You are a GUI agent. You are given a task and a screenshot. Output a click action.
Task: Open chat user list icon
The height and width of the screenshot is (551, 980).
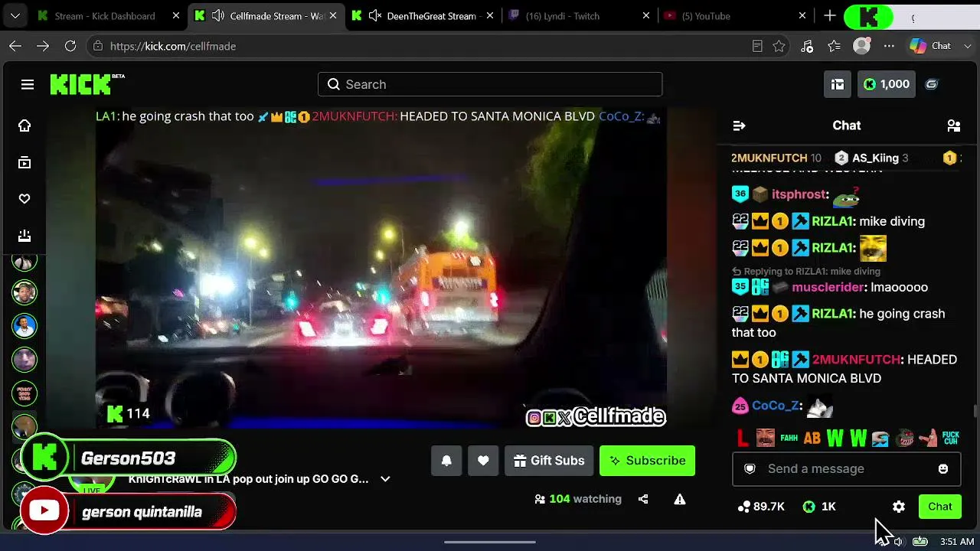(x=954, y=126)
